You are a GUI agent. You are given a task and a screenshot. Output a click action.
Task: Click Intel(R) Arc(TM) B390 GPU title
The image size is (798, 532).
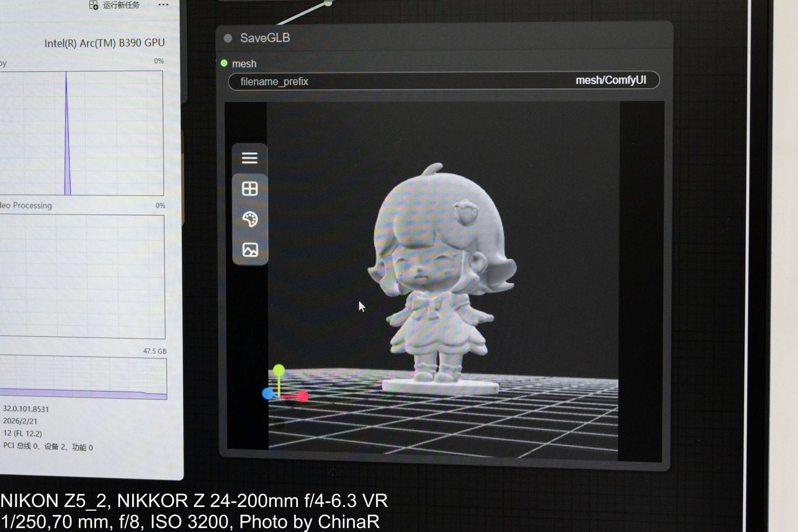point(104,43)
